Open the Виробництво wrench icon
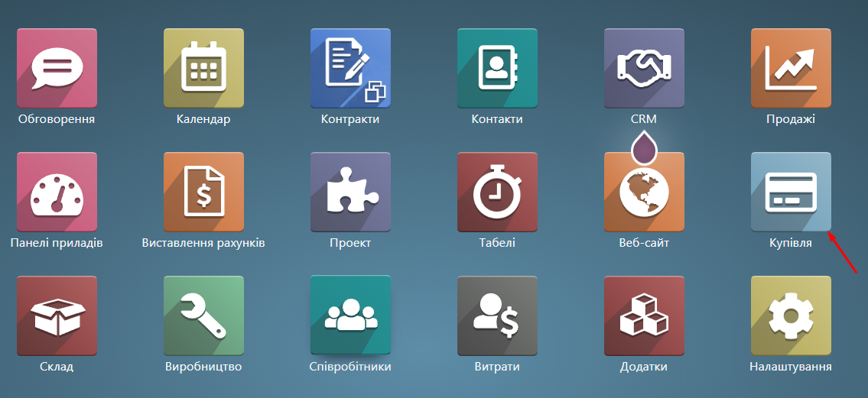 tap(203, 315)
